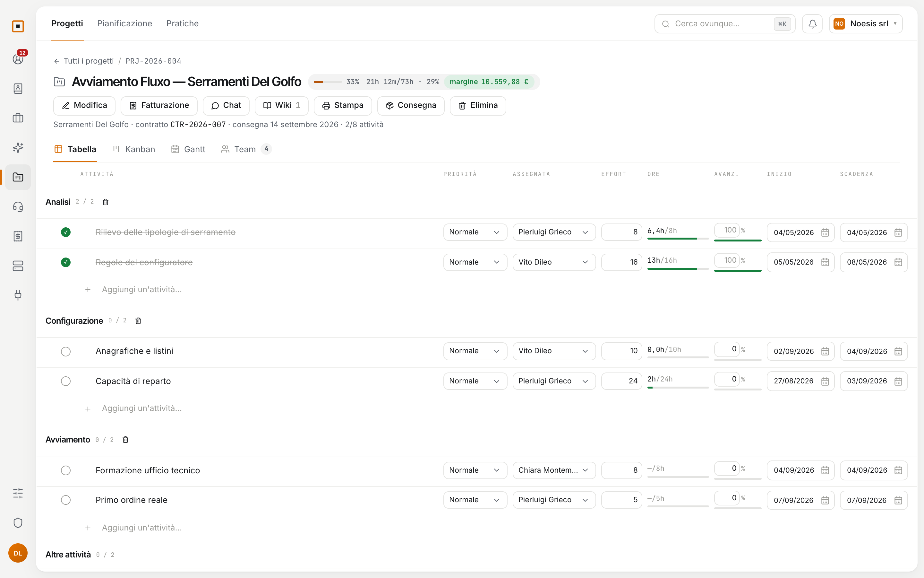Uncheck completed task Regole del configuratore
The height and width of the screenshot is (578, 924).
[x=66, y=262]
